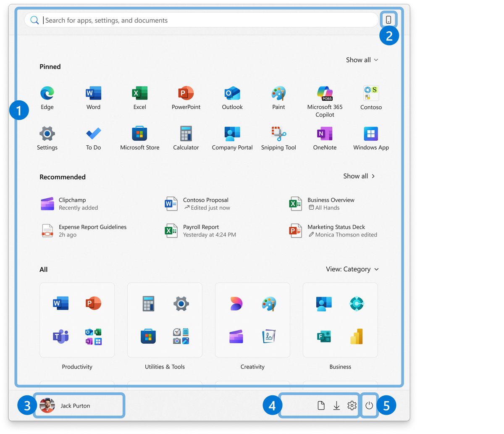Open Excel in the Pinned section
The height and width of the screenshot is (434, 504).
140,97
